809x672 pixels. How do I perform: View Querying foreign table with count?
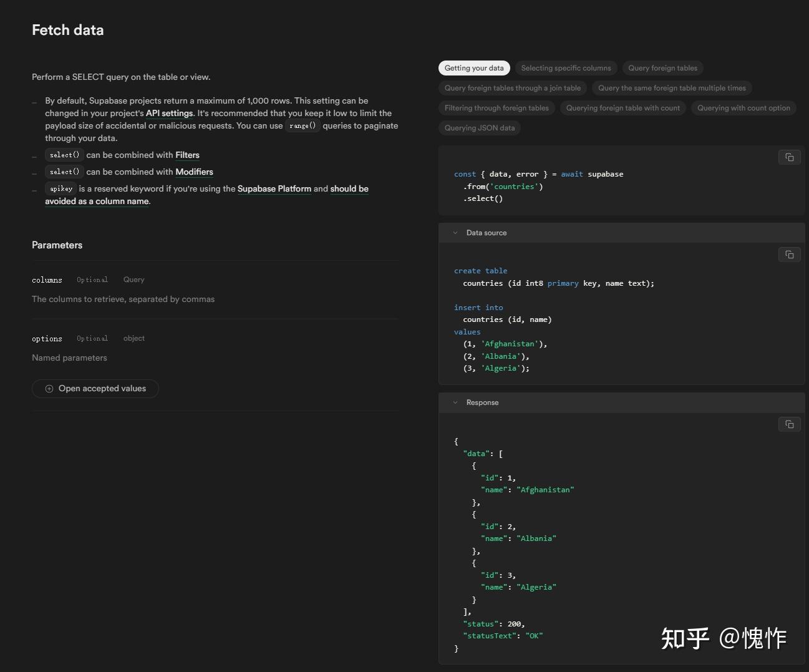coord(622,108)
